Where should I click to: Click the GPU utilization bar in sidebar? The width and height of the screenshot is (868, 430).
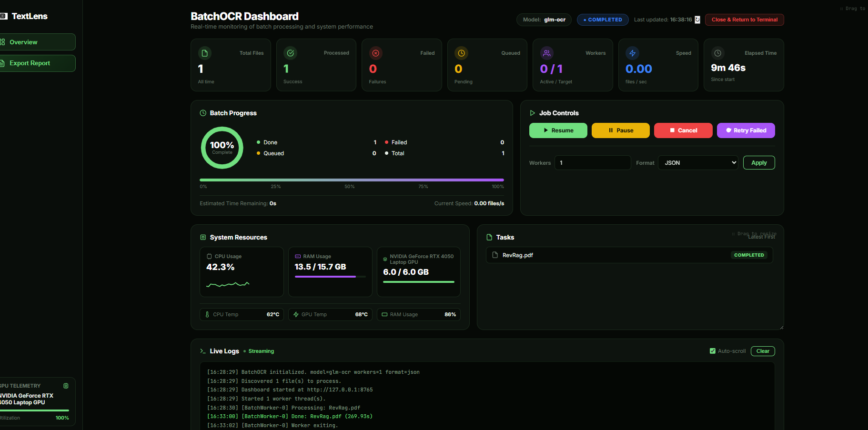[34, 410]
